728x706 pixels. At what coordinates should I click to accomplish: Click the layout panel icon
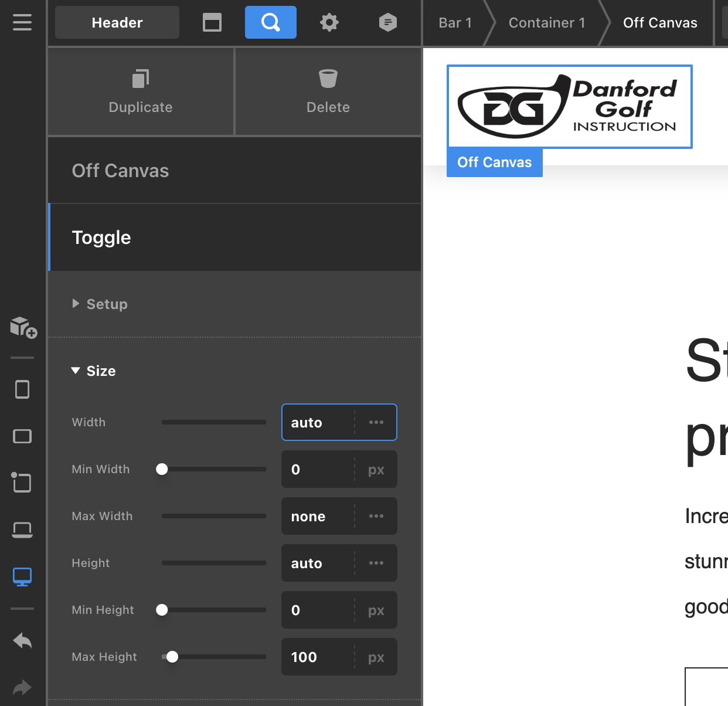[x=212, y=22]
